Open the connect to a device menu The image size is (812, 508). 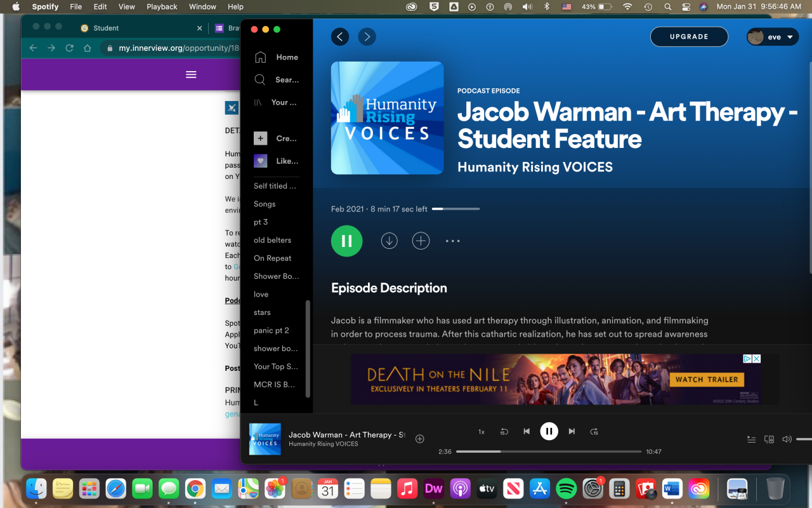tap(769, 439)
